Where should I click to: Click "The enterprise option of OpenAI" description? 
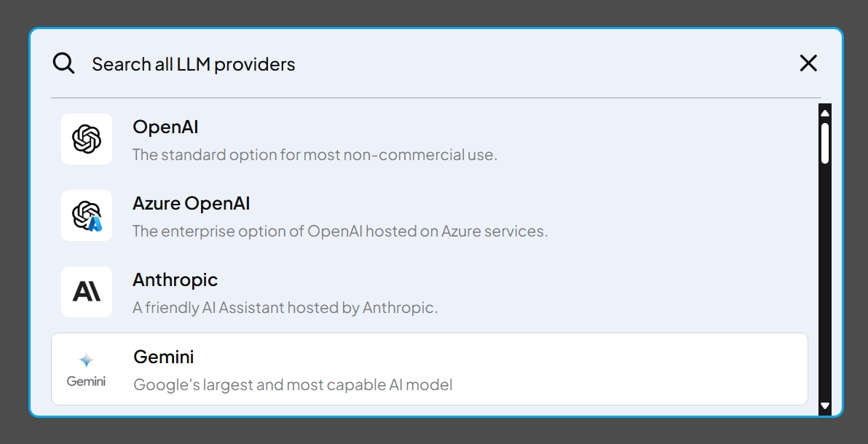[x=339, y=231]
